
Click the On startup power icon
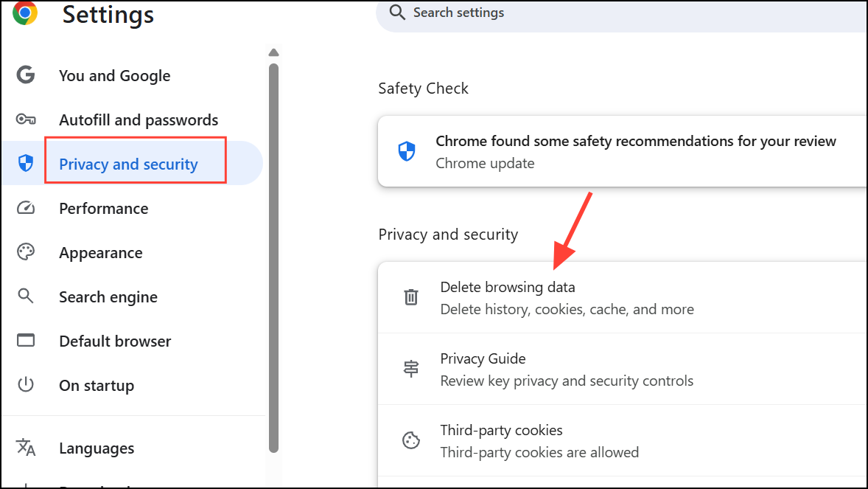click(26, 384)
